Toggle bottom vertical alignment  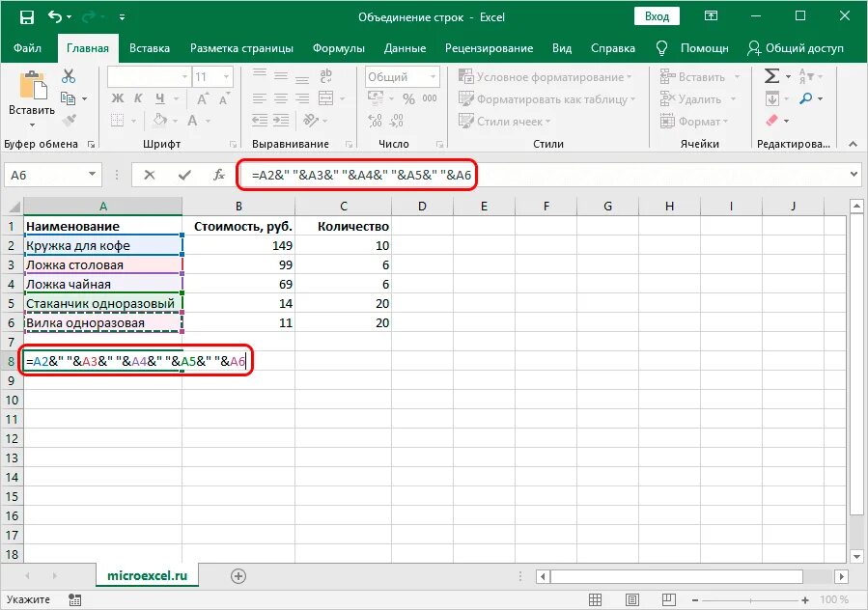302,78
